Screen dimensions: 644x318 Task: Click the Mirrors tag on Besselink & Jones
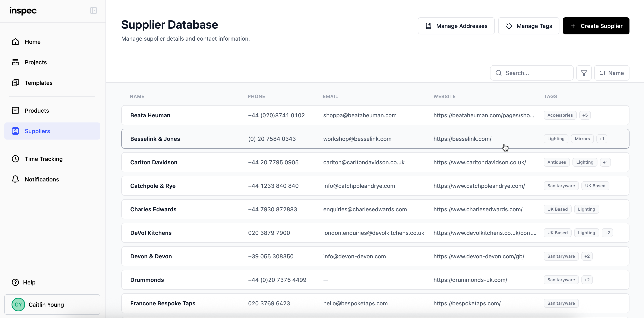click(582, 139)
